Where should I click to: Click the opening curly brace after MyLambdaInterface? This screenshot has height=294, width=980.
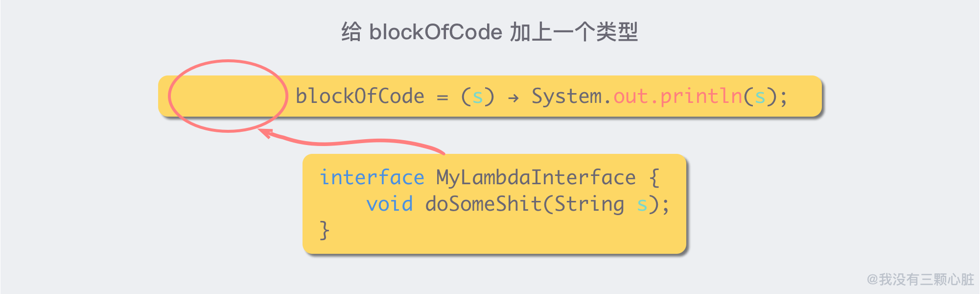[654, 177]
